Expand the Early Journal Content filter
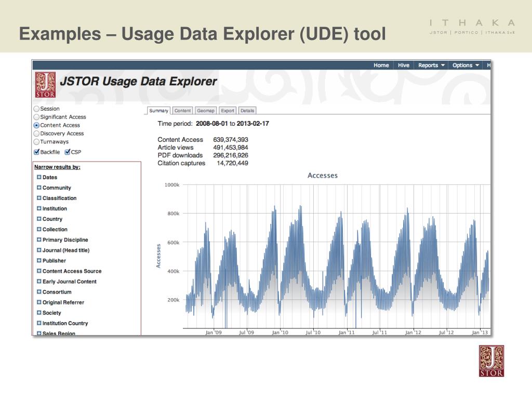 39,281
